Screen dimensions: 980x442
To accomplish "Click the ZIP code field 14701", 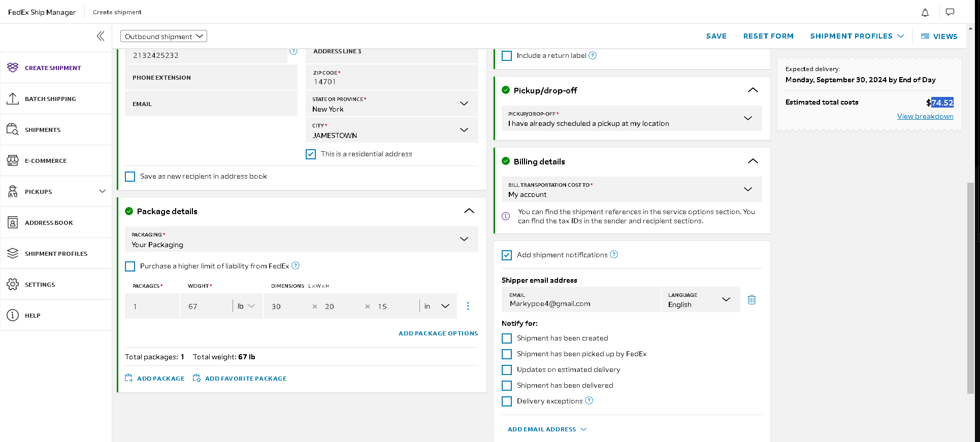I will click(392, 77).
